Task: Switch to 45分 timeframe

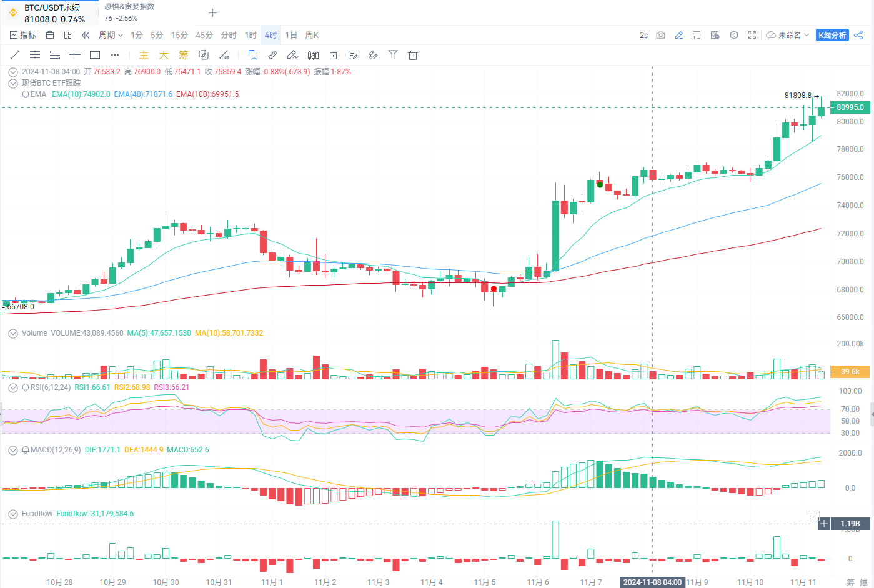Action: point(204,35)
